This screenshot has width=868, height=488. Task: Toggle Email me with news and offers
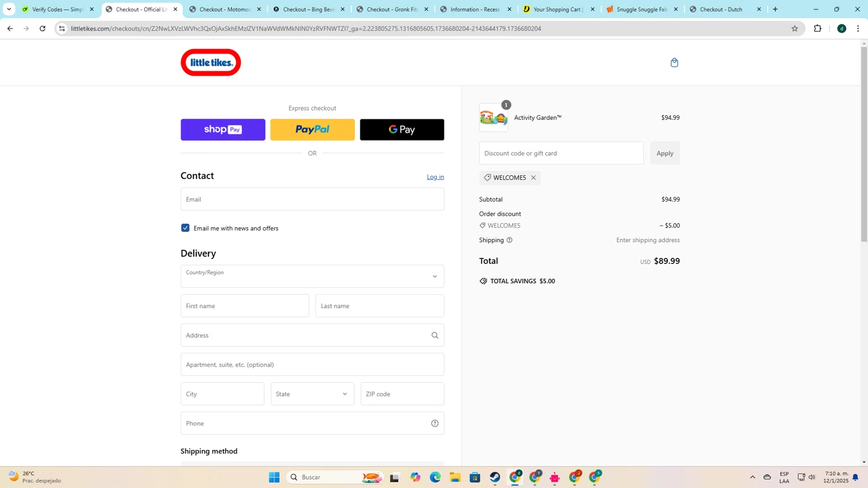[x=185, y=228]
